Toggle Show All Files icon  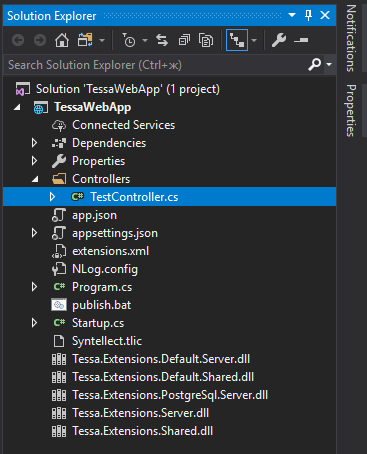point(206,40)
